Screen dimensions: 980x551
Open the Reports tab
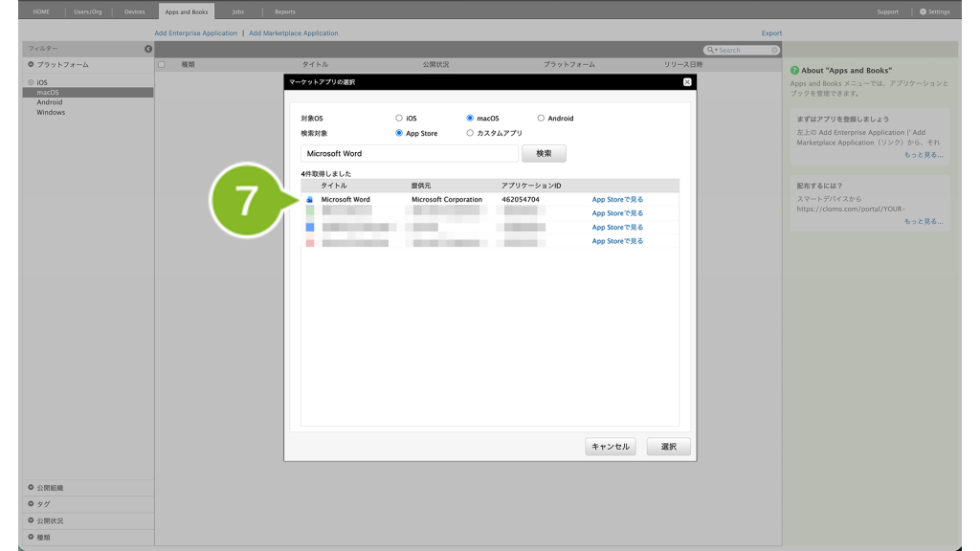[285, 11]
